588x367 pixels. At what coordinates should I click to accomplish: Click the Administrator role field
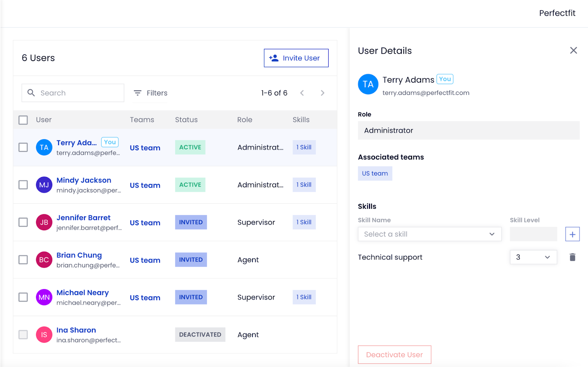click(469, 130)
